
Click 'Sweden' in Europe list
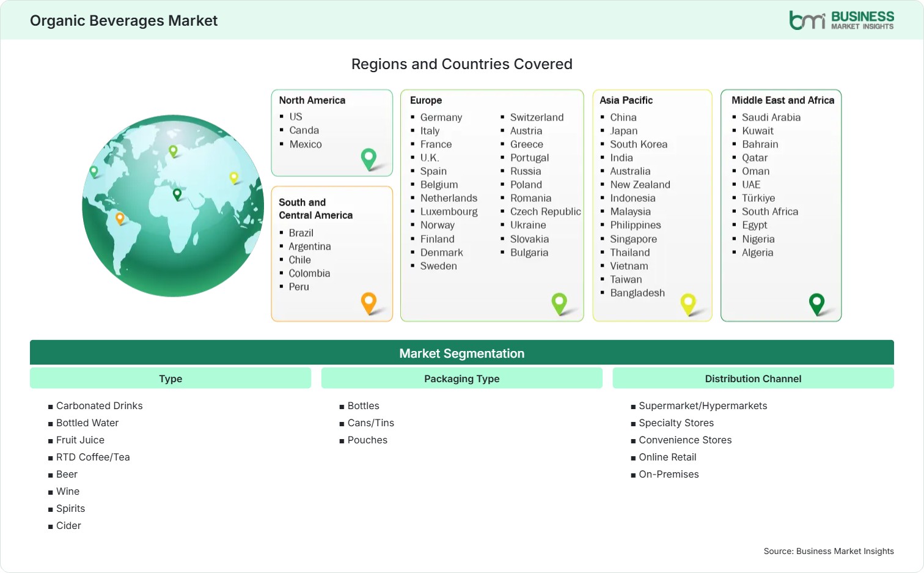439,266
